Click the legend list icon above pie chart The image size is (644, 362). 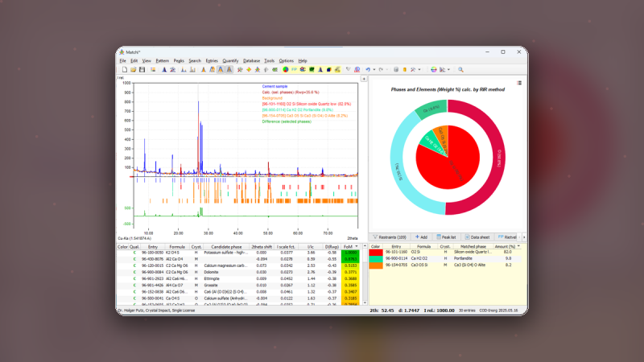click(x=519, y=83)
